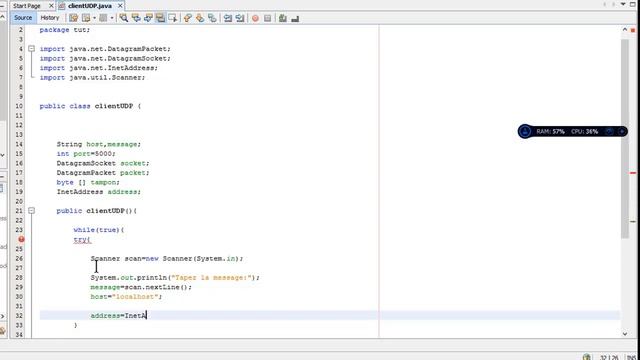Click the 'while(true){' statement

tap(99, 230)
